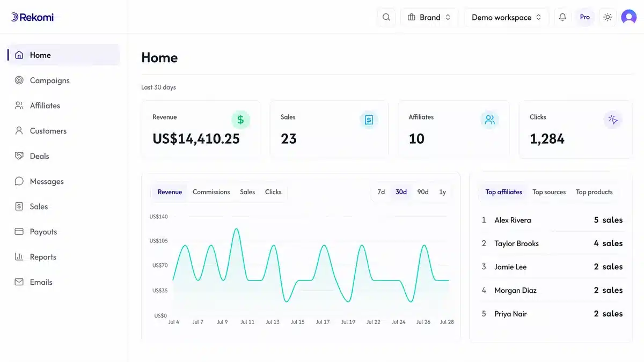This screenshot has height=362, width=644.
Task: Choose the 90d range
Action: [x=423, y=192]
